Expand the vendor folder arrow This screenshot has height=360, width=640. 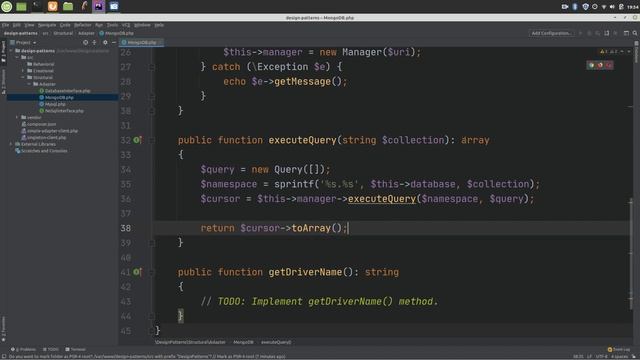point(18,117)
